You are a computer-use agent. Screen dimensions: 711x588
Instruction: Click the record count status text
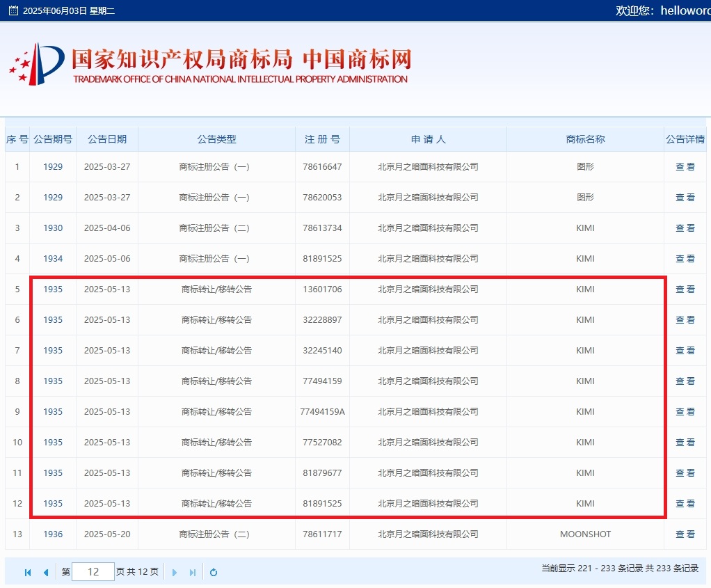click(620, 568)
